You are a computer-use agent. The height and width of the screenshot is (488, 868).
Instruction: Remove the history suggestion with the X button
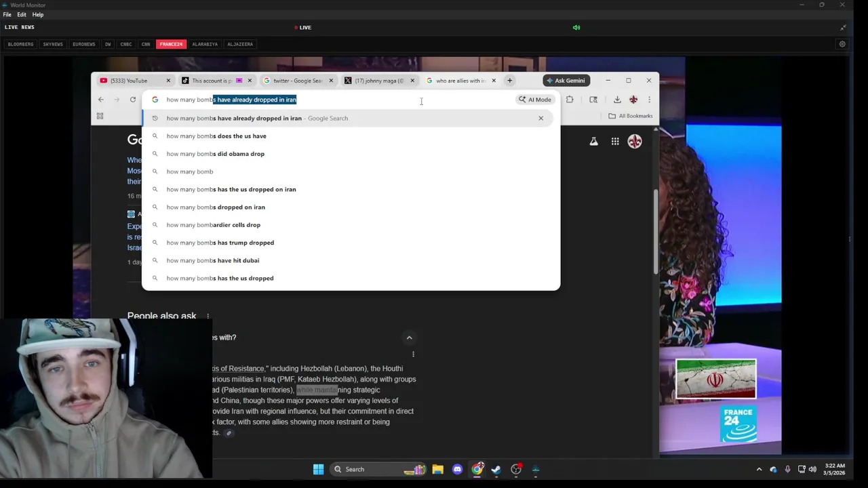[540, 118]
